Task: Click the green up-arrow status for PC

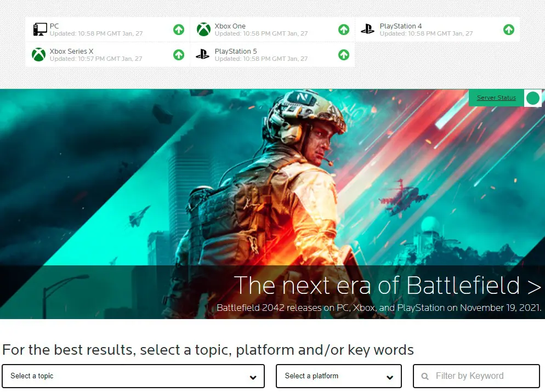Action: click(x=179, y=30)
